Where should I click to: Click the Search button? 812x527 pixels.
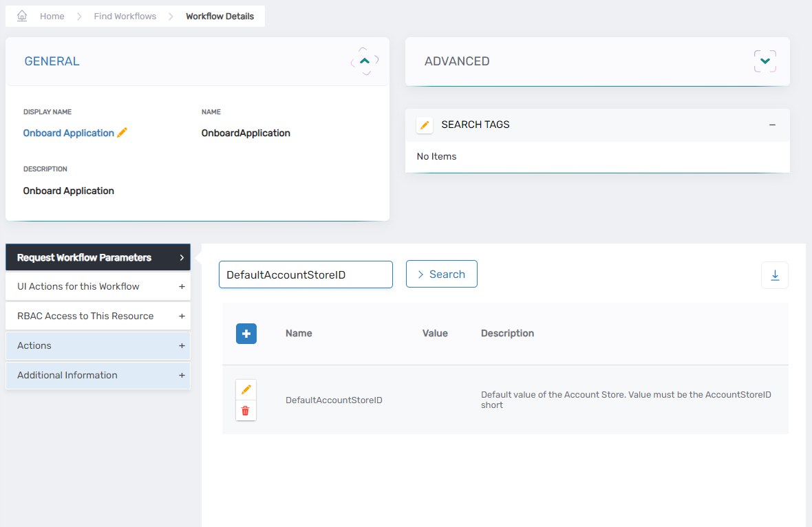pos(441,273)
